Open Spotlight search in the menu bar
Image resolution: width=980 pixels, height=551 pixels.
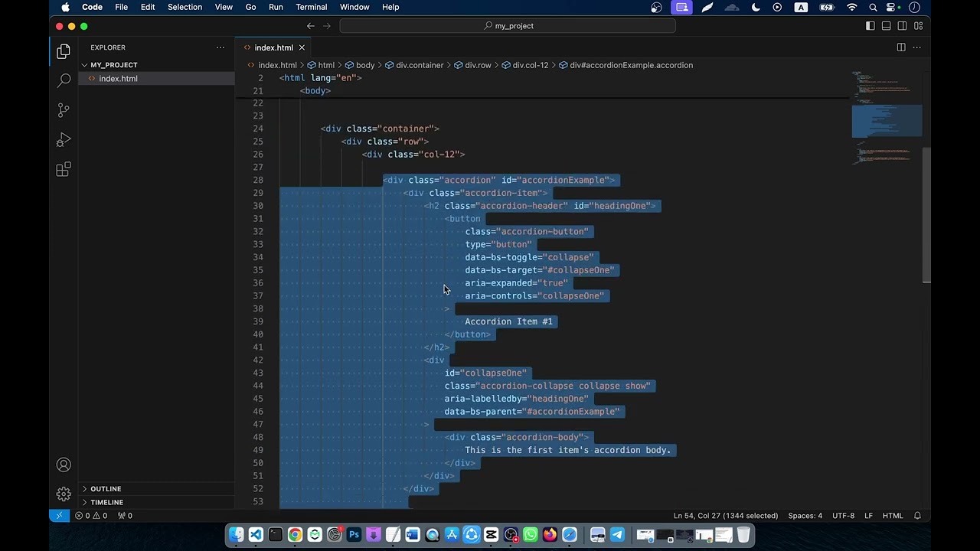872,7
